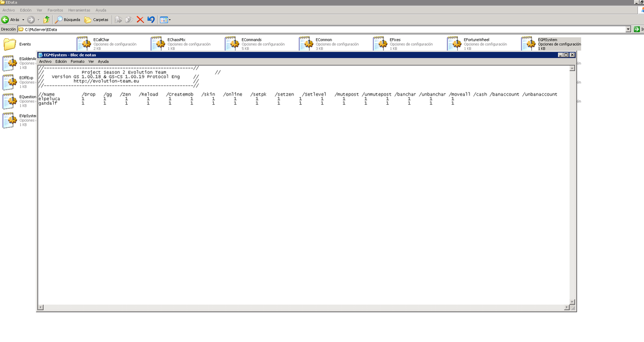The width and height of the screenshot is (644, 342).
Task: Click 'Project Season 2 Evolution Team' text
Action: click(124, 72)
